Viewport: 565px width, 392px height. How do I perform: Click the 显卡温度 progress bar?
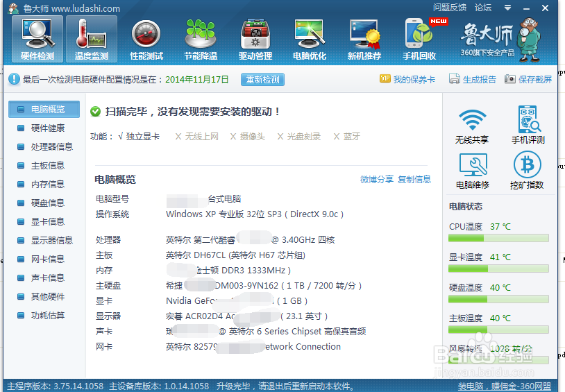[498, 269]
